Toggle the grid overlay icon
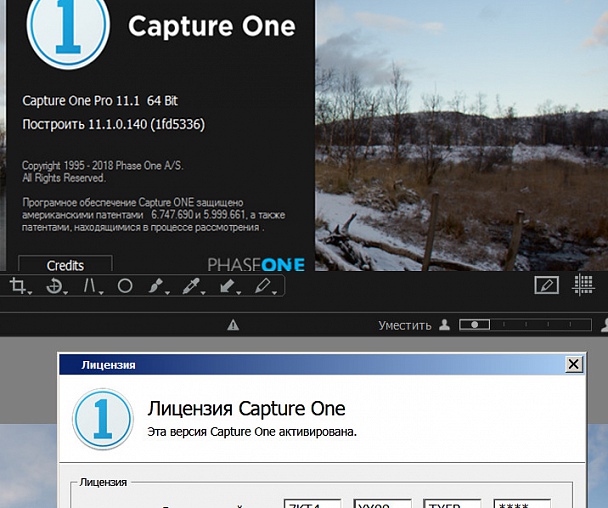The height and width of the screenshot is (508, 608). 583,285
